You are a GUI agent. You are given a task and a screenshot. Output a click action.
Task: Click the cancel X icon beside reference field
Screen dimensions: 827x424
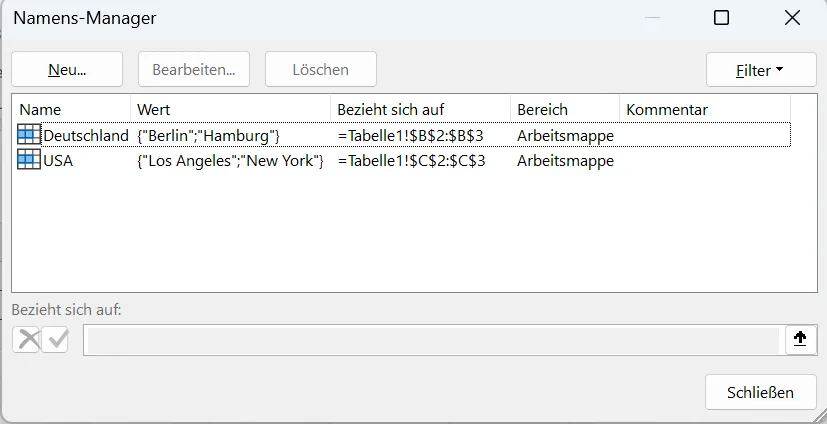(x=27, y=339)
